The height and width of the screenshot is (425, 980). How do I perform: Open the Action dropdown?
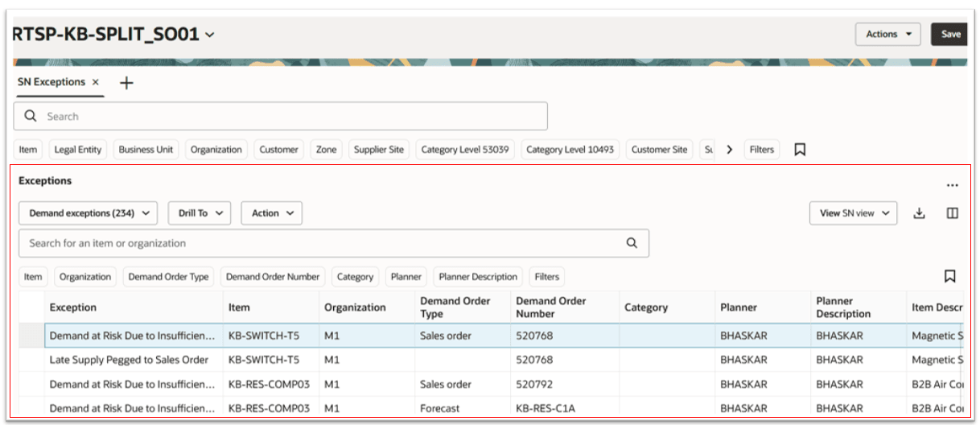pyautogui.click(x=272, y=213)
